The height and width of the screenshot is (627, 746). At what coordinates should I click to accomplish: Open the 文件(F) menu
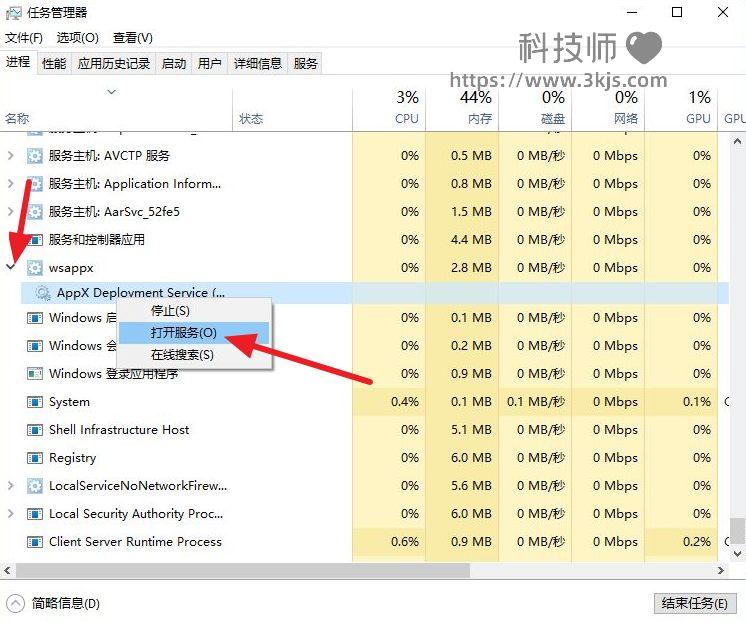pos(24,38)
